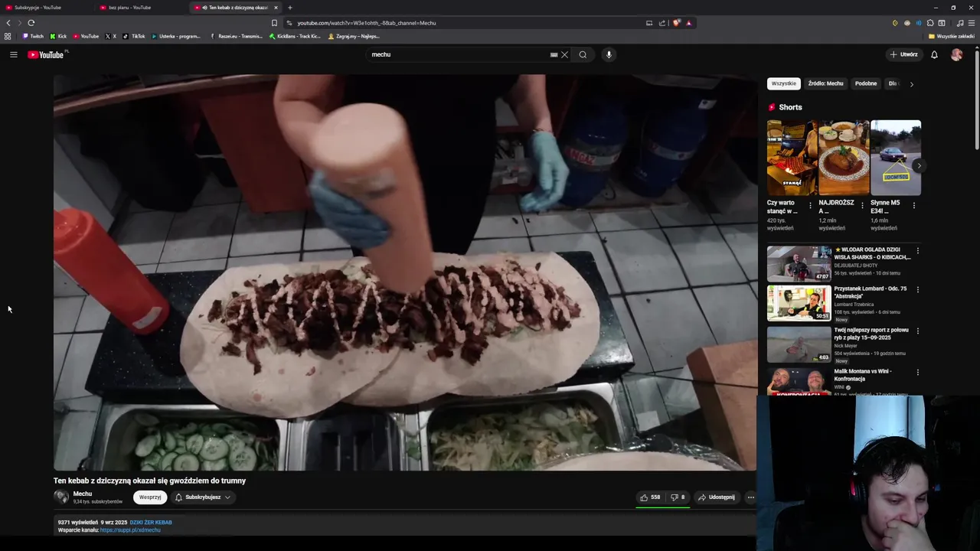The width and height of the screenshot is (980, 551).
Task: Select the Źródło: Mechu filter chip
Action: pyautogui.click(x=825, y=83)
